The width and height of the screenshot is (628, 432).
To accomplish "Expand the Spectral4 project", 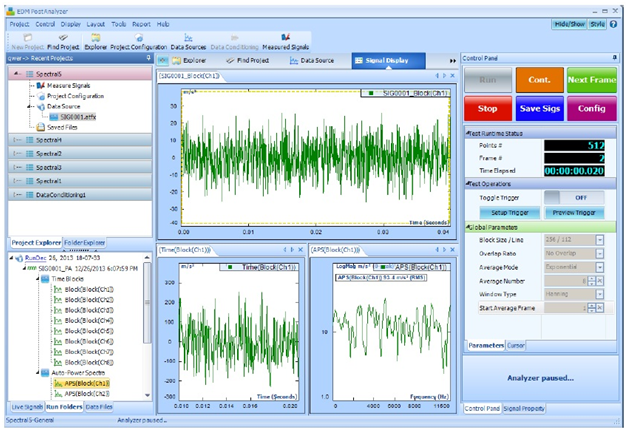I will [17, 140].
